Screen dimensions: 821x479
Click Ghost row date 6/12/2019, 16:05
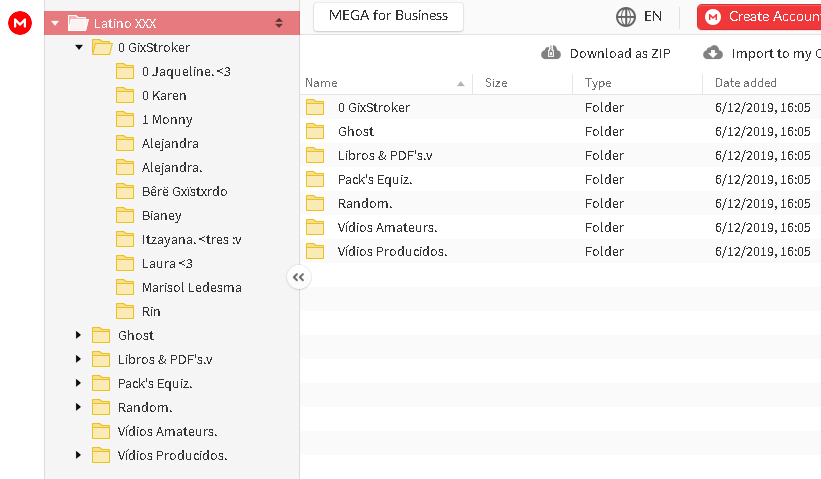[763, 131]
